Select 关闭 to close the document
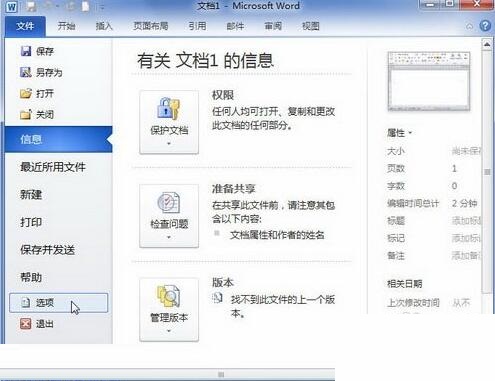The image size is (495, 381). tap(37, 115)
